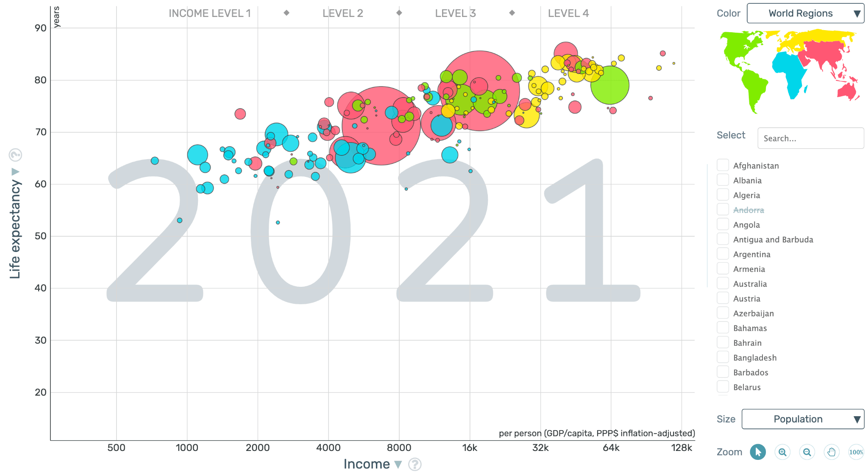The image size is (868, 473).
Task: Check the Belarus checkbox
Action: [723, 386]
